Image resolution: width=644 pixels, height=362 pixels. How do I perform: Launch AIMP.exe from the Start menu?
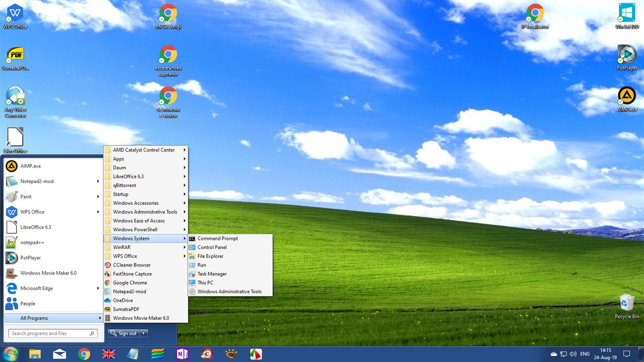click(53, 166)
